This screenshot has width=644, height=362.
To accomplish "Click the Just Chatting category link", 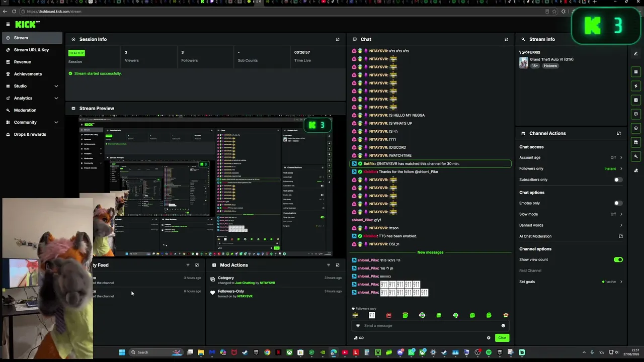I will click(245, 283).
